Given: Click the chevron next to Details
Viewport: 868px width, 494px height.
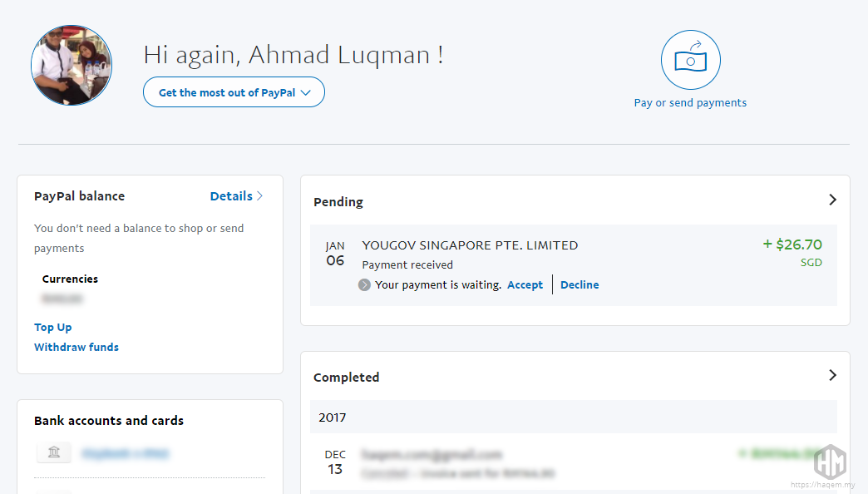Looking at the screenshot, I should point(260,196).
